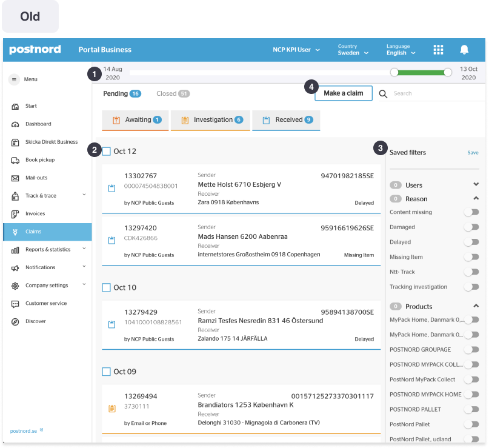The image size is (489, 448).
Task: Click the Company settings gear icon
Action: pos(15,286)
